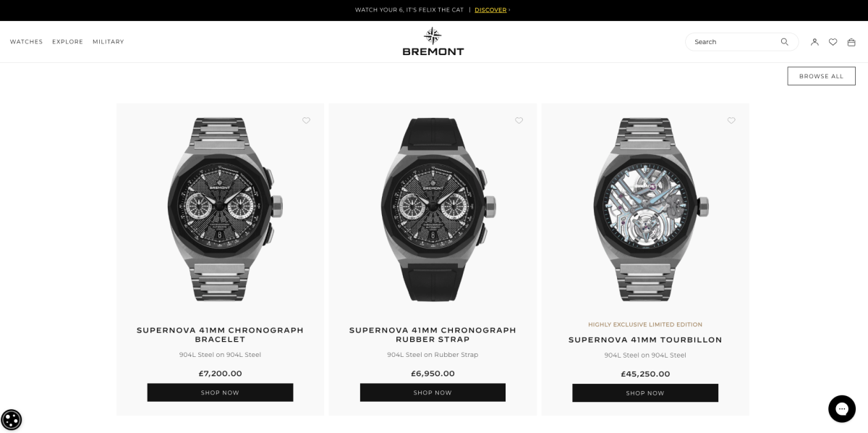Image resolution: width=868 pixels, height=433 pixels.
Task: Expand the Watches menu
Action: tap(26, 42)
